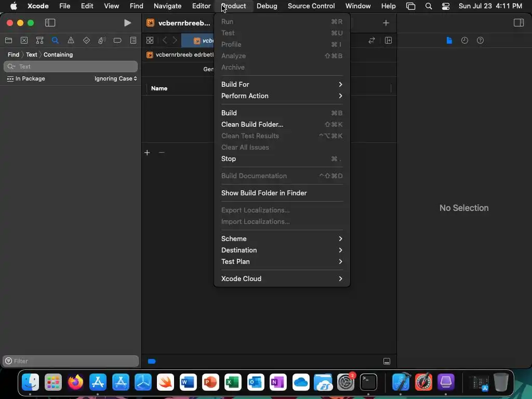Expand the Xcode Cloud submenu

pos(282,279)
